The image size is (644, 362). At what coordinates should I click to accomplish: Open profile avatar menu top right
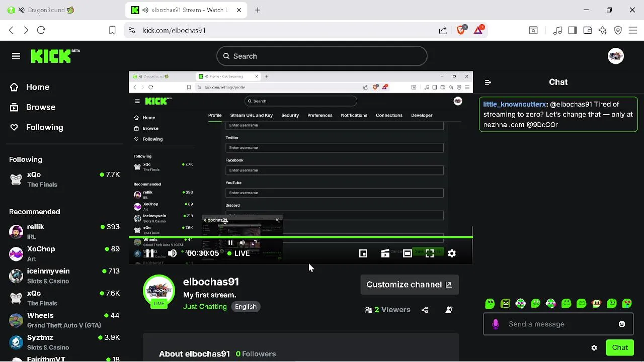tap(616, 56)
